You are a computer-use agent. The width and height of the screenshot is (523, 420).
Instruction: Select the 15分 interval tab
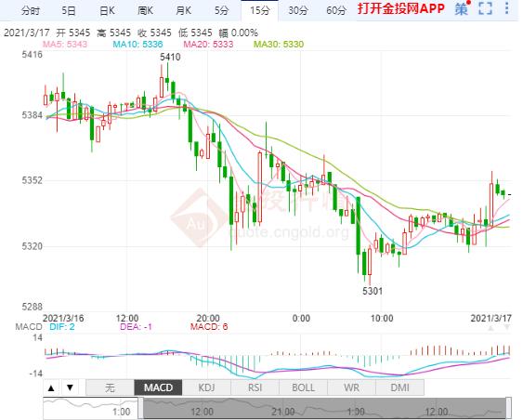pyautogui.click(x=260, y=10)
